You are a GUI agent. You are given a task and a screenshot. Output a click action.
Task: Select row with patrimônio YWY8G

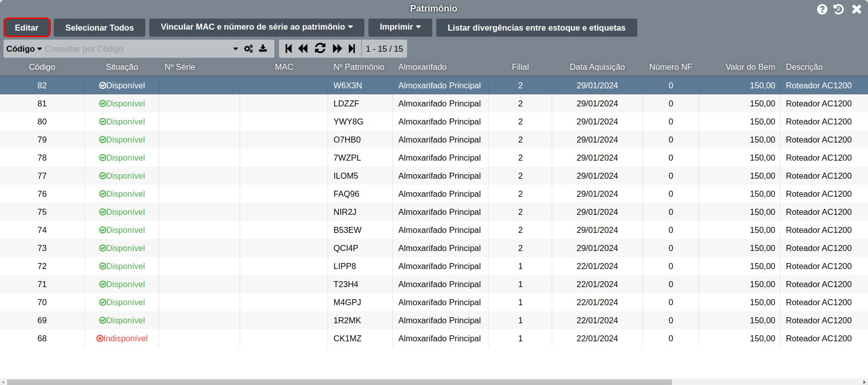[x=434, y=121]
